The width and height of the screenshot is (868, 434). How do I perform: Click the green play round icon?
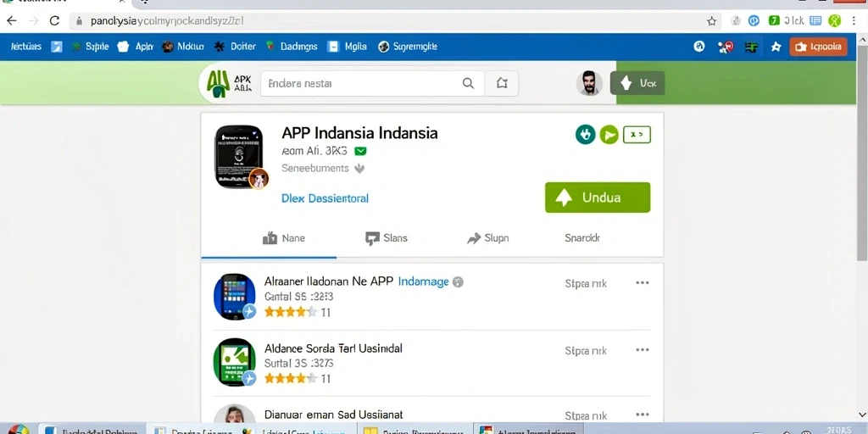pyautogui.click(x=609, y=135)
